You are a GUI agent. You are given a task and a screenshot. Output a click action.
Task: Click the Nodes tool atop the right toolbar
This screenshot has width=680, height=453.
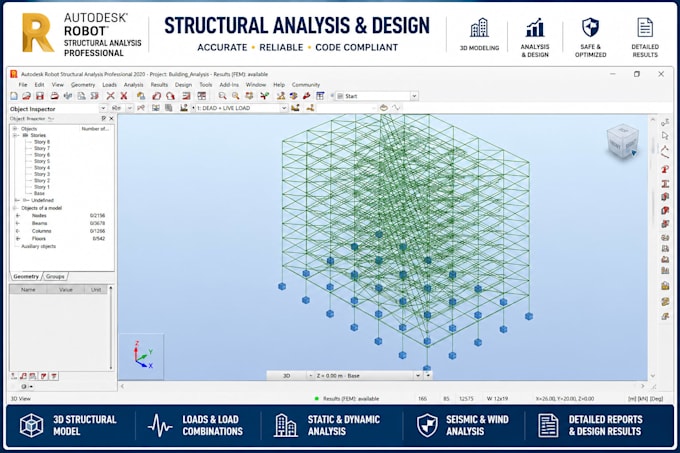click(x=665, y=123)
